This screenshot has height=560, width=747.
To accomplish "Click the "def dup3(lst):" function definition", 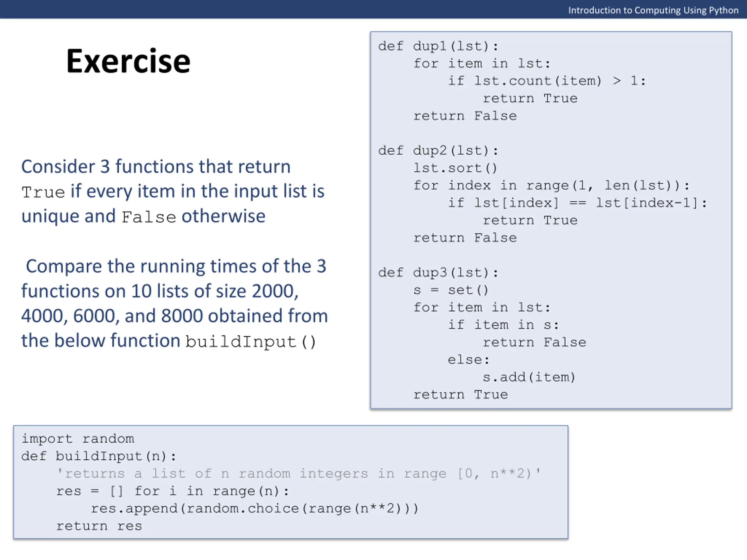I will (438, 273).
